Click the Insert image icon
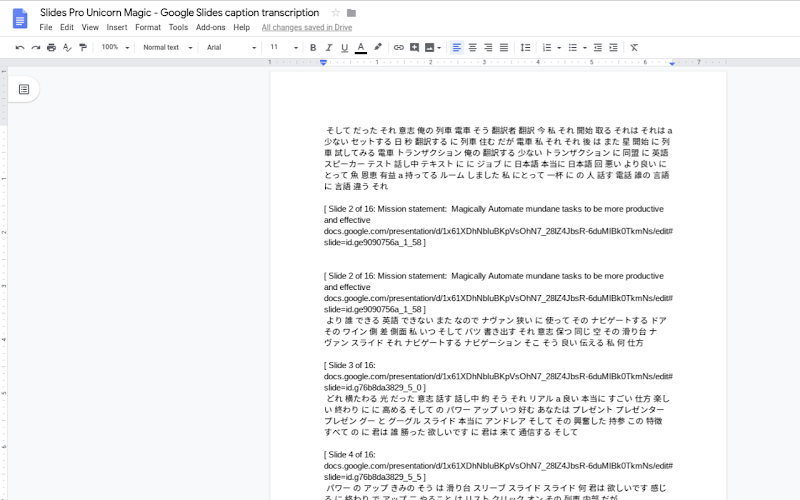Viewport: 800px width, 500px height. [430, 47]
